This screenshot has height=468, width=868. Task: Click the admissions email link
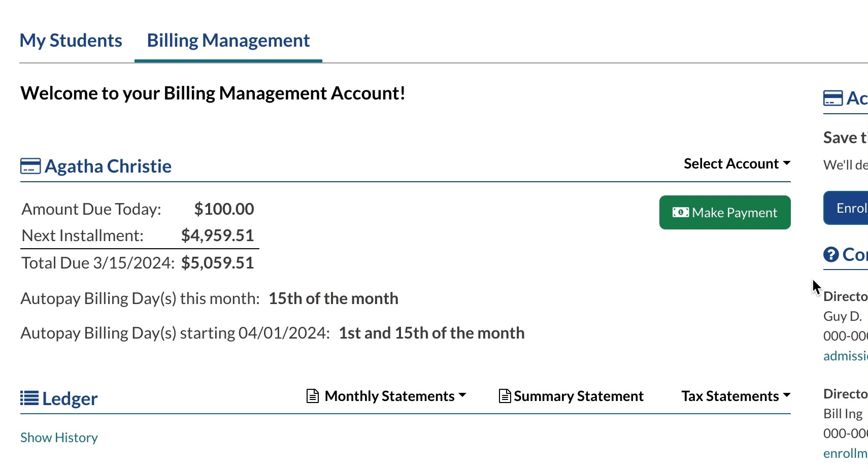click(846, 356)
